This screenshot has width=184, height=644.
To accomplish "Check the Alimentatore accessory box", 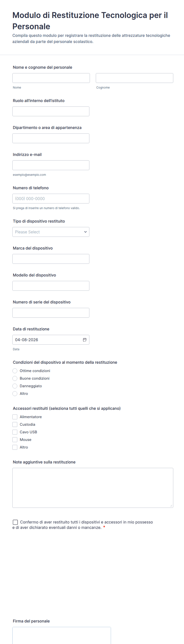I will 15,417.
